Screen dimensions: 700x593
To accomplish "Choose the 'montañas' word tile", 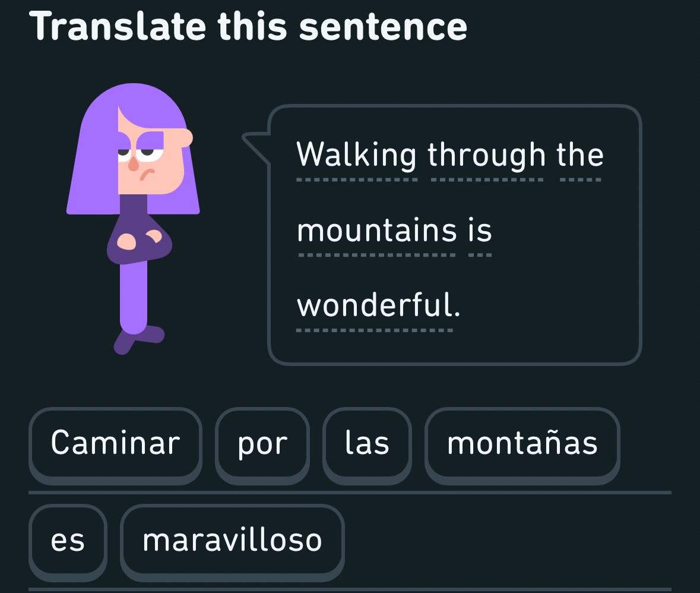I will 522,443.
